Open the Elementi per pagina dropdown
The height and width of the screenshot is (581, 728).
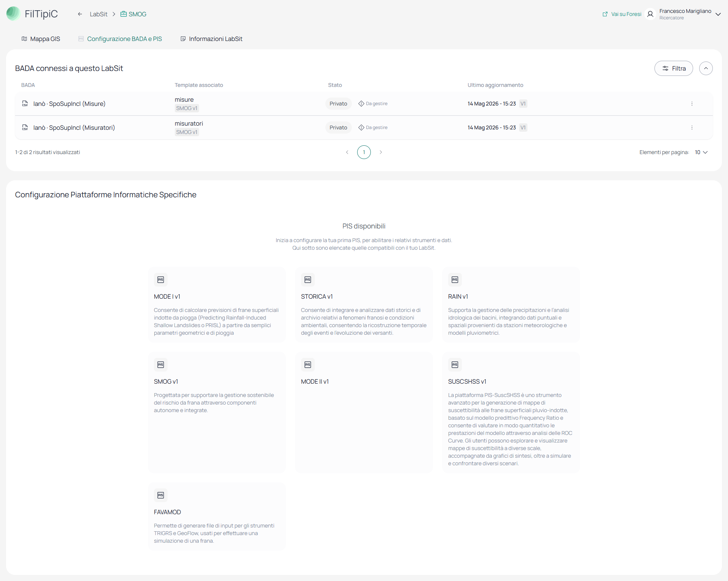tap(701, 152)
